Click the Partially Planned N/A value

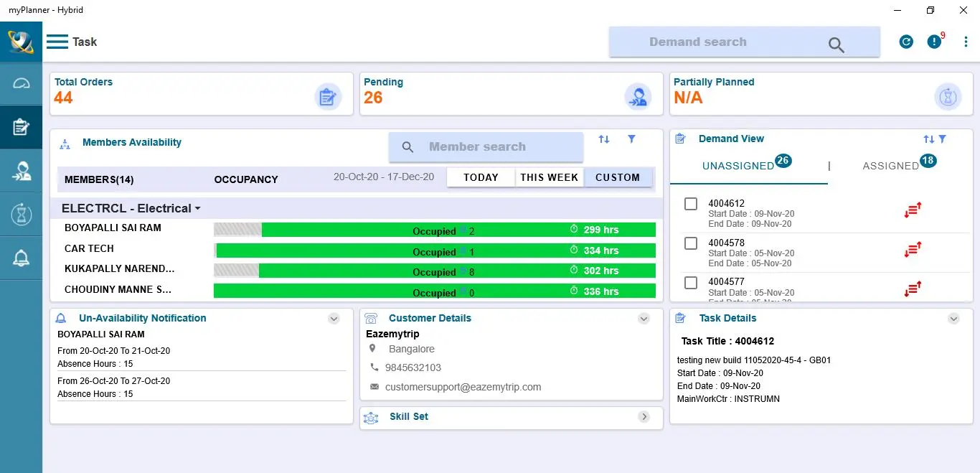coord(688,98)
